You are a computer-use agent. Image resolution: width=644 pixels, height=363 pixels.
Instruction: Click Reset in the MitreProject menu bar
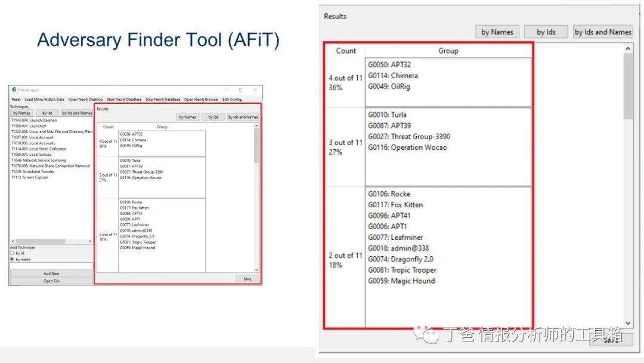(x=16, y=100)
